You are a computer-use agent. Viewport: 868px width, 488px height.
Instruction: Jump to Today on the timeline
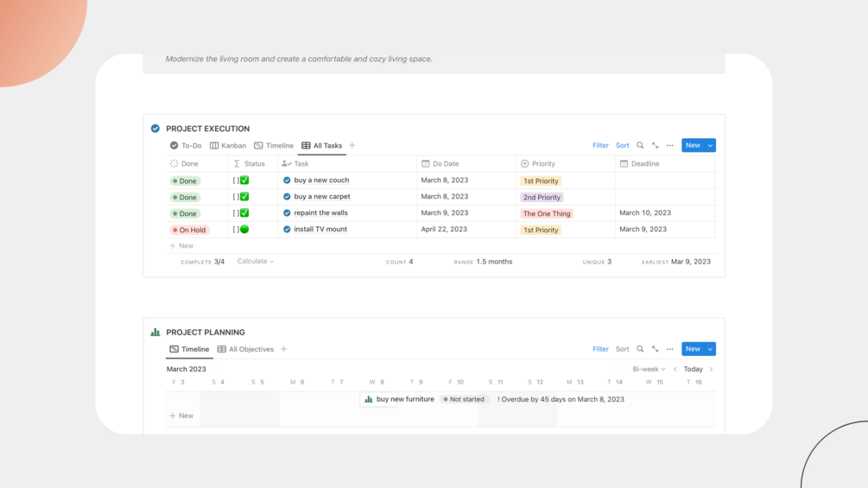pyautogui.click(x=693, y=370)
